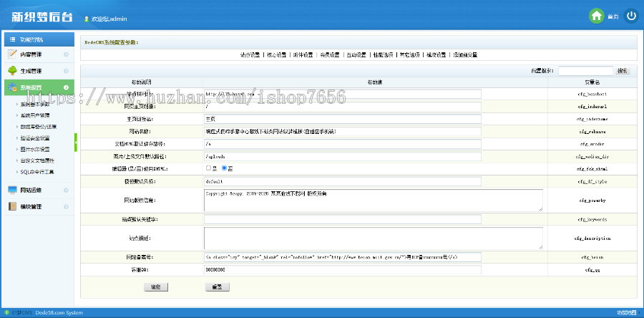
Task: Click the 主页链接名 input field
Action: pyautogui.click(x=343, y=119)
